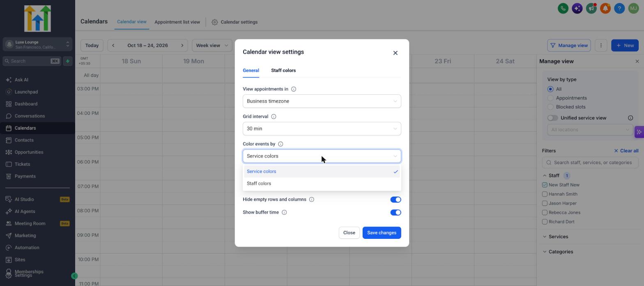Check the Jason Harper staff checkbox
Screen dimensions: 644x286
(545, 204)
